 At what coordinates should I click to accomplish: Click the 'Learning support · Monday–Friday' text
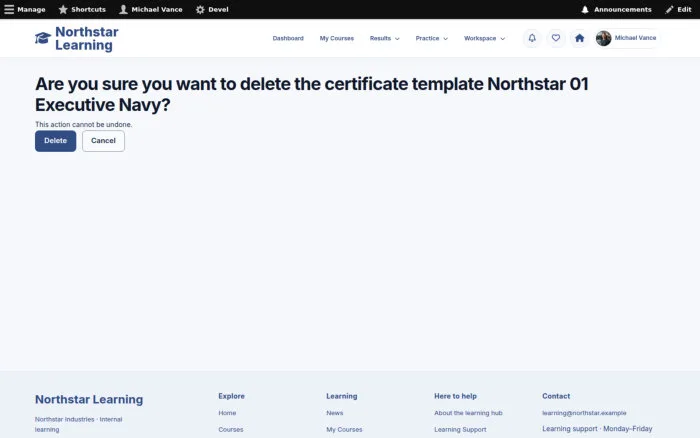click(597, 429)
